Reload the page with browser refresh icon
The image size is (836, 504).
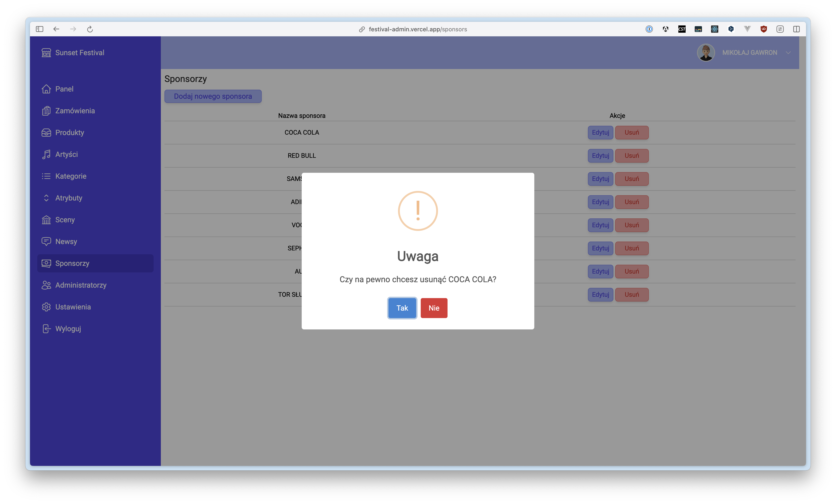pos(90,29)
